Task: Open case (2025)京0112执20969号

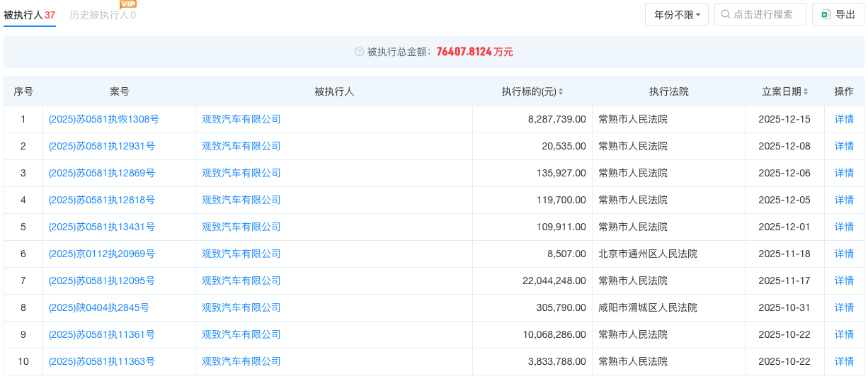Action: coord(102,254)
